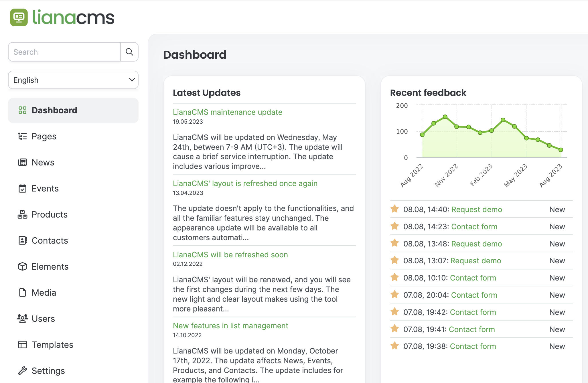Switch to the Dashboard menu item
This screenshot has height=383, width=588.
tap(54, 110)
